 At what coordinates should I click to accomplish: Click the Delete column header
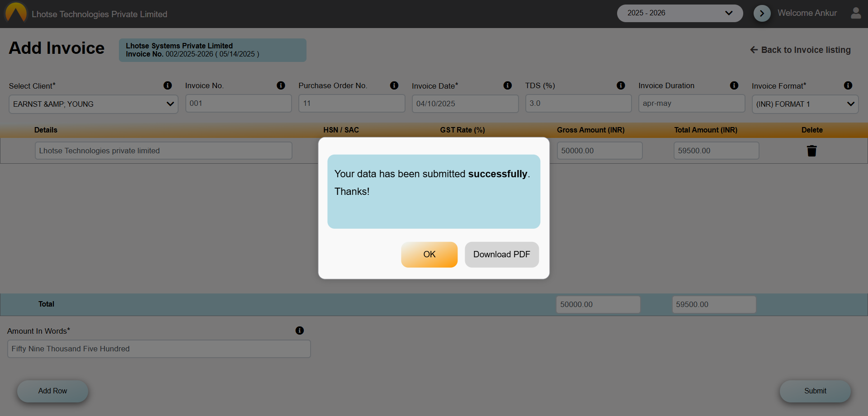click(x=812, y=130)
